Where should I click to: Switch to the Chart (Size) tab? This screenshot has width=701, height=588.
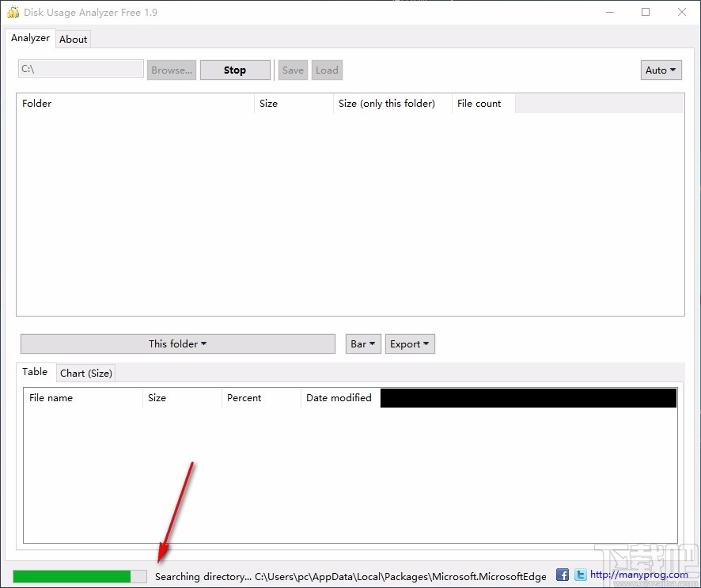click(85, 373)
